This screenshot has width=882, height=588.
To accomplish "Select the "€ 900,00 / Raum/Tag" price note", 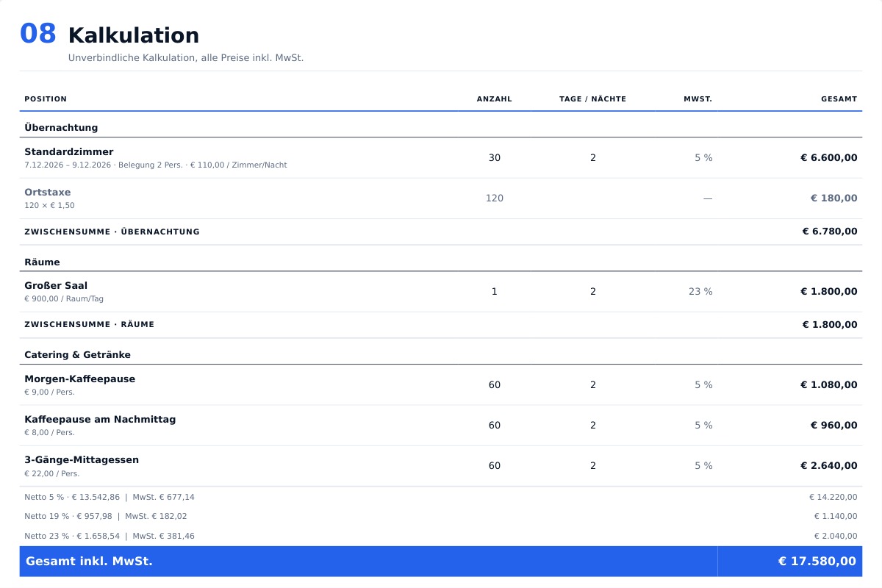I will point(64,299).
